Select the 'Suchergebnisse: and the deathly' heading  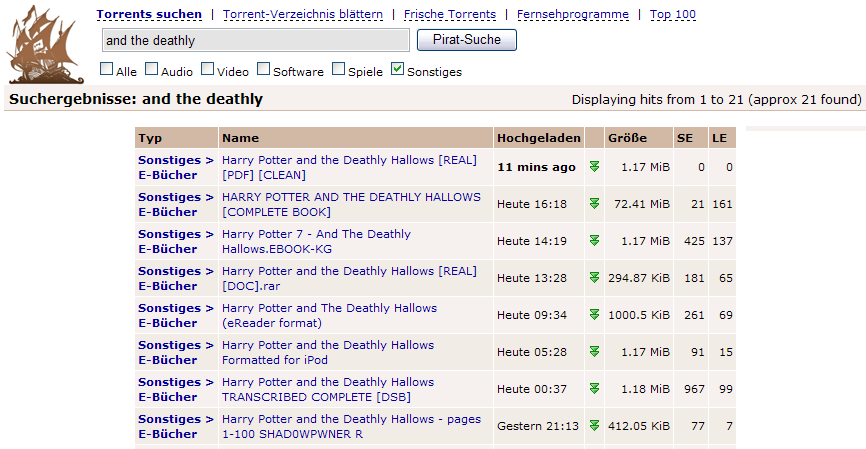(x=136, y=99)
